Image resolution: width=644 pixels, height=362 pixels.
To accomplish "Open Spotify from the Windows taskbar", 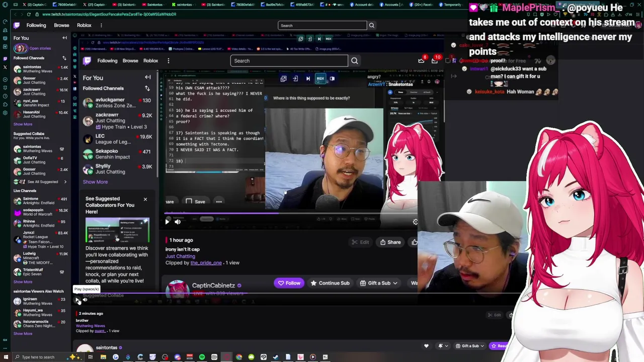I will pos(202,357).
